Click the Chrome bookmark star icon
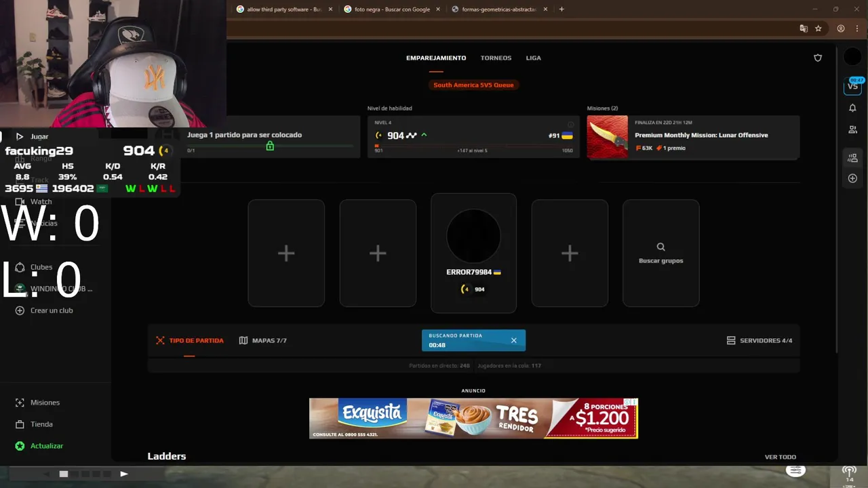Screen dimensions: 868x488 [x=818, y=28]
